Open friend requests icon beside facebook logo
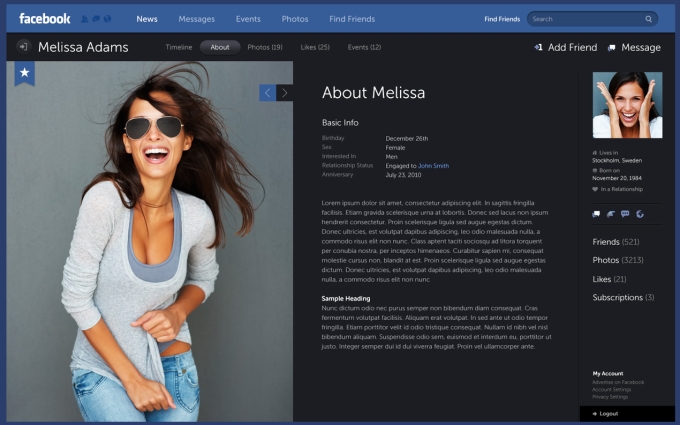 pyautogui.click(x=84, y=19)
